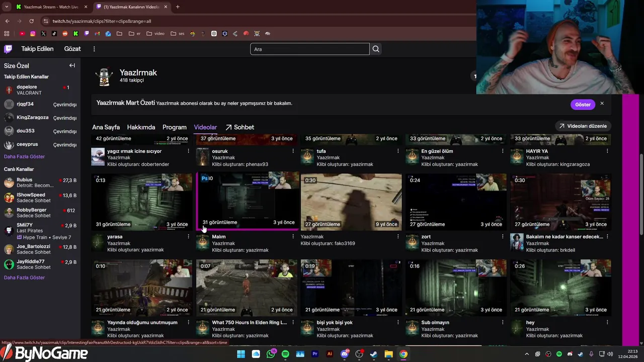Open Premiere Pro from the taskbar
This screenshot has height=362, width=644.
[315, 354]
